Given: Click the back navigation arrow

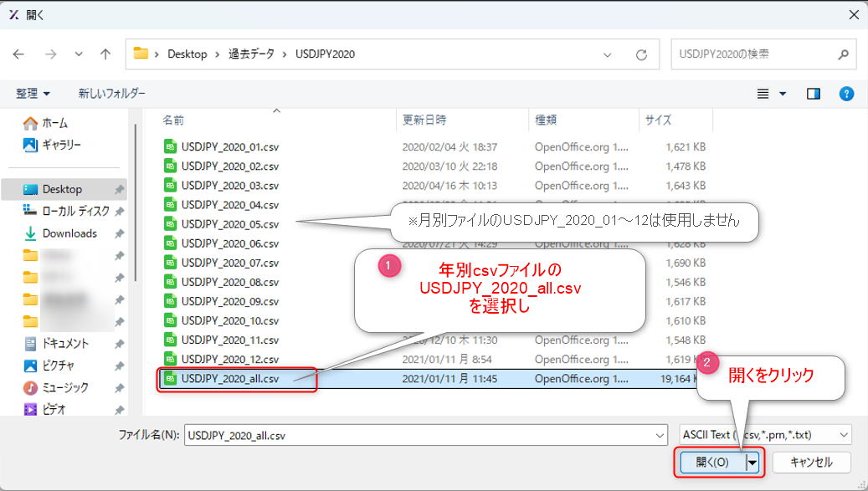Looking at the screenshot, I should coord(18,54).
